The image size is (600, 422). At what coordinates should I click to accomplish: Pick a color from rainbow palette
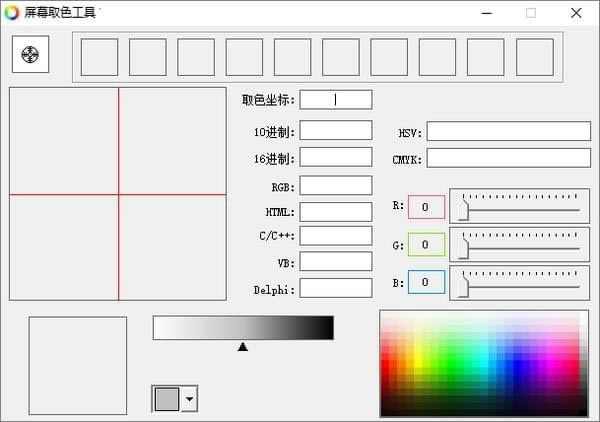(x=484, y=363)
